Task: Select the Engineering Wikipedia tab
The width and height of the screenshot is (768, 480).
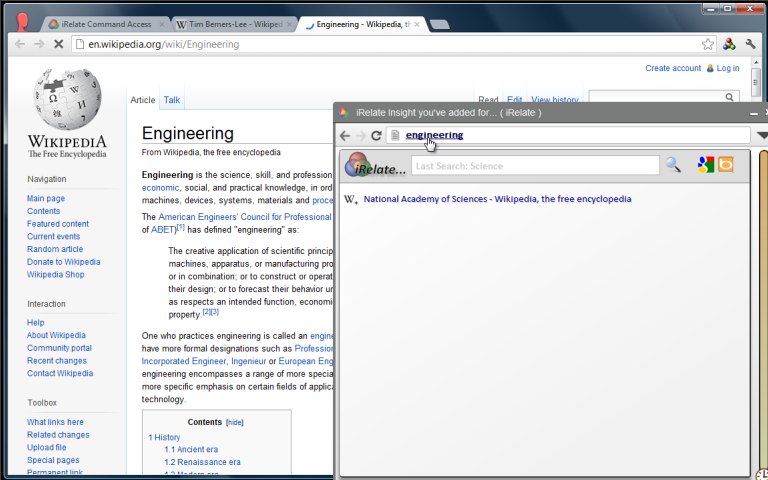Action: click(363, 24)
